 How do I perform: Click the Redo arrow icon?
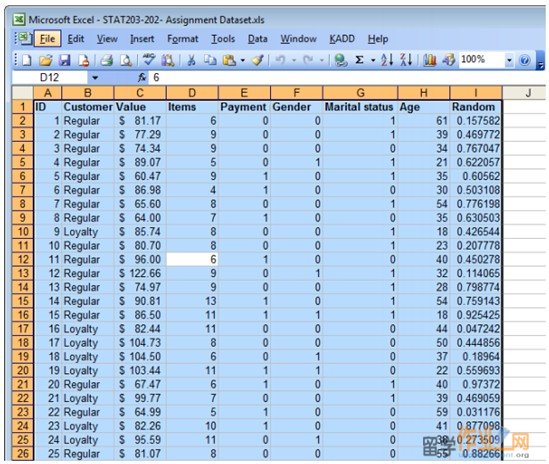pos(308,60)
